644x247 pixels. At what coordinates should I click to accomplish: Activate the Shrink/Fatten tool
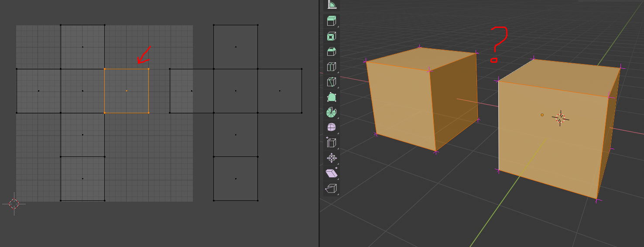[x=332, y=158]
